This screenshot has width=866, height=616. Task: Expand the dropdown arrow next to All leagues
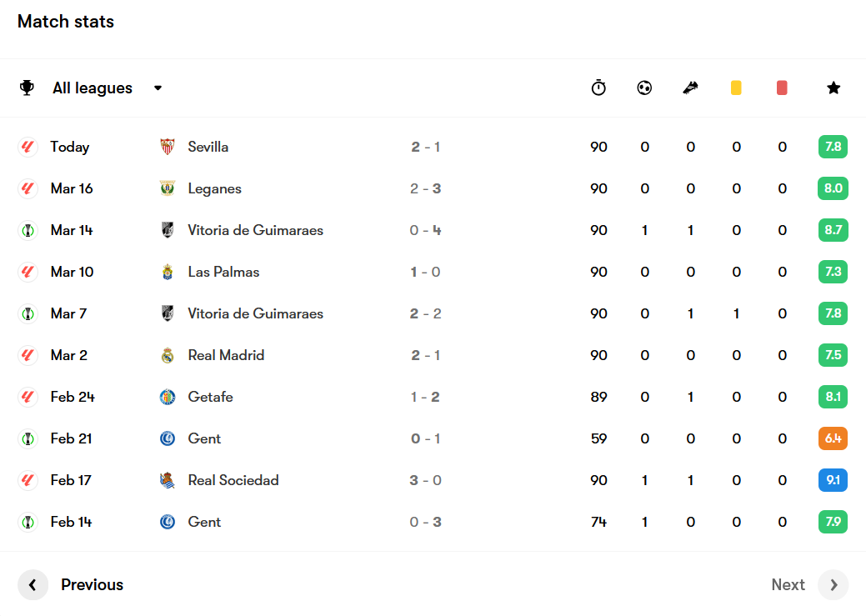tap(158, 88)
